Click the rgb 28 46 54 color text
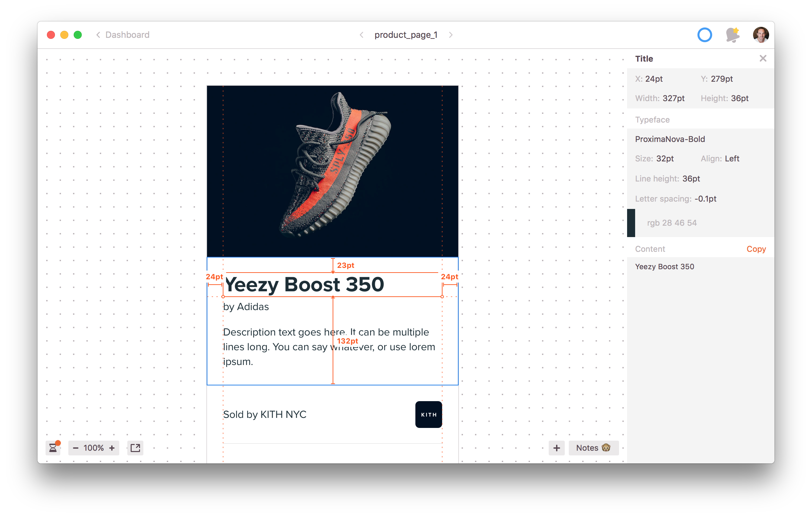This screenshot has height=517, width=812. pos(671,223)
